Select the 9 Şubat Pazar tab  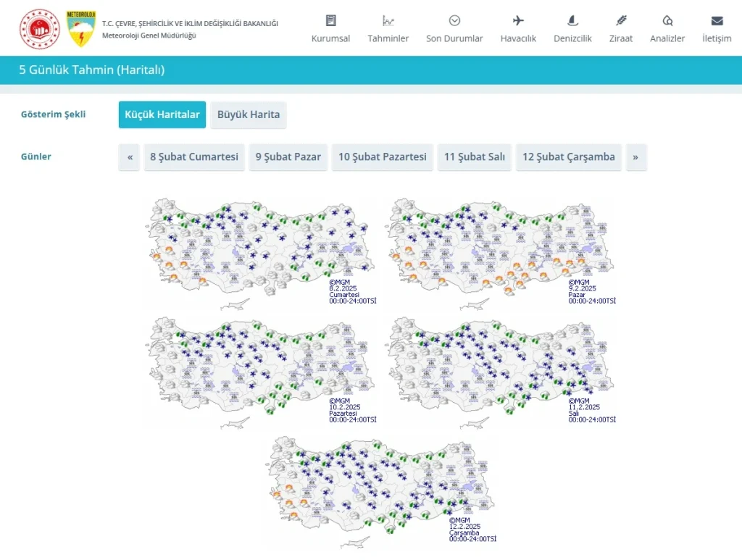click(288, 157)
